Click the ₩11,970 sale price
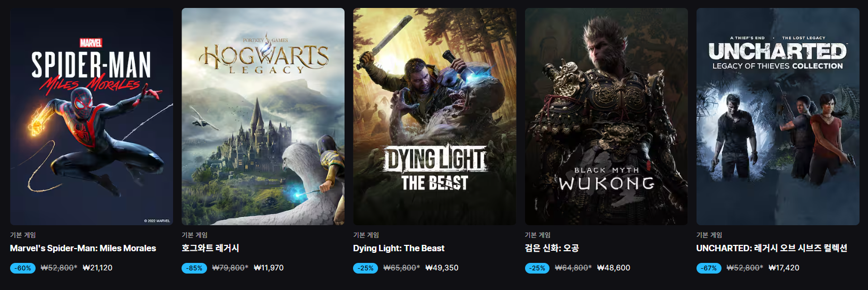Image resolution: width=868 pixels, height=290 pixels. tap(269, 268)
